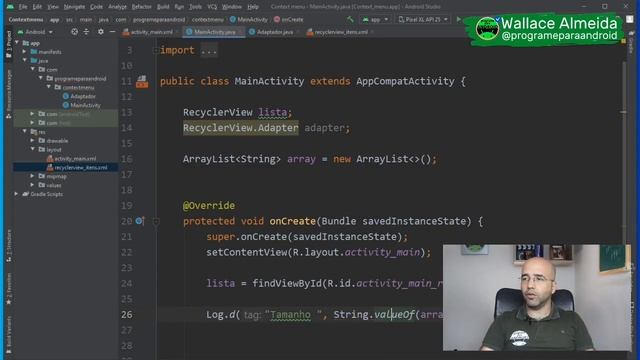Open the File menu
The height and width of the screenshot is (360, 640).
tap(22, 7)
